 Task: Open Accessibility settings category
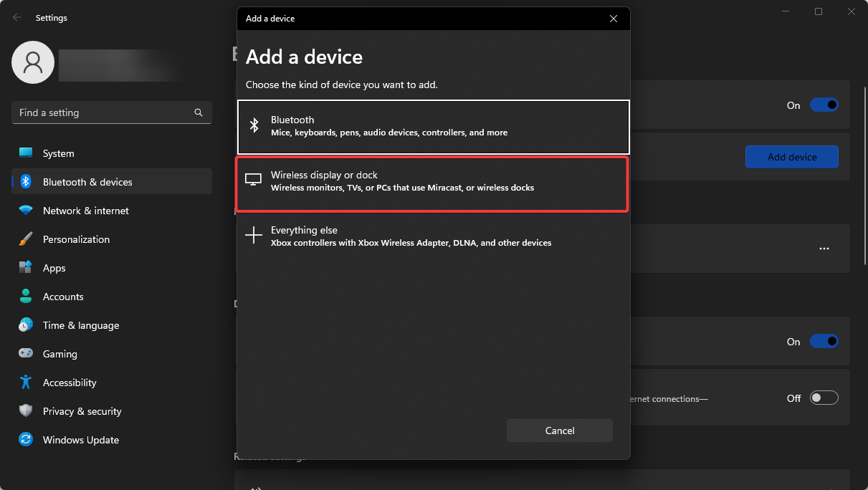[112, 383]
